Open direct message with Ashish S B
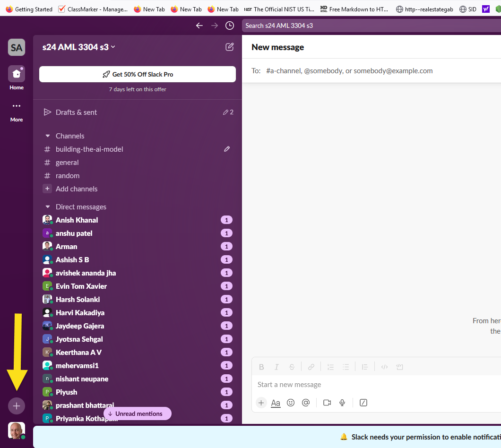 coord(138,260)
